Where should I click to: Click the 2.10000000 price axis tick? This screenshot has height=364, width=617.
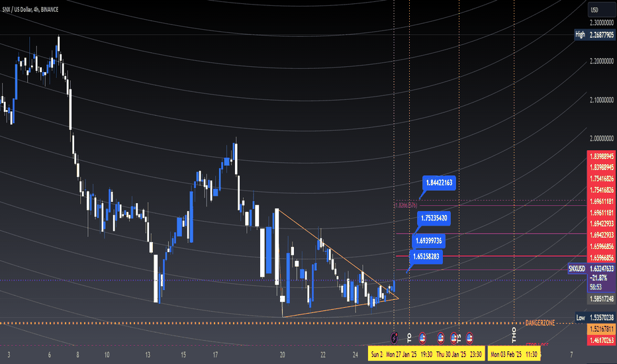pos(602,100)
